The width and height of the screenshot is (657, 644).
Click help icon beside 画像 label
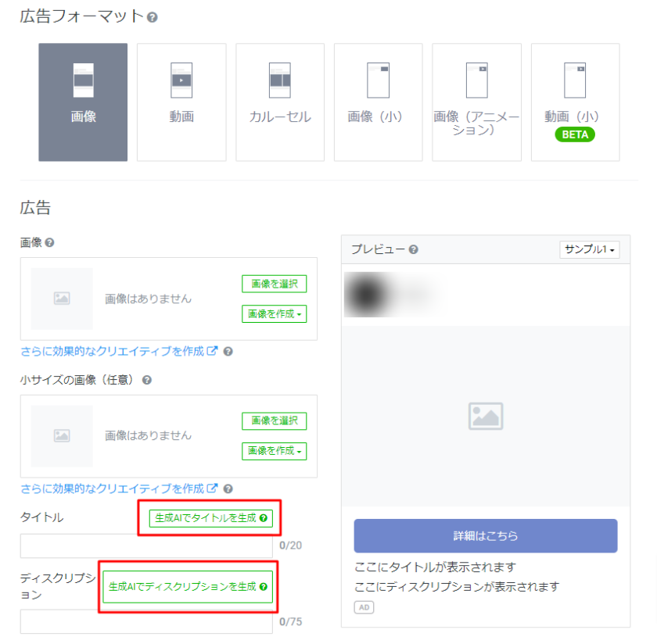pos(50,243)
